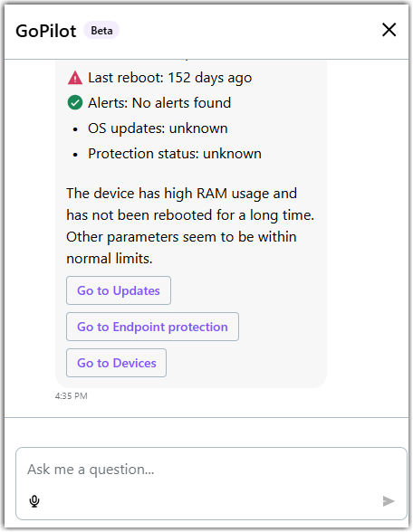Image resolution: width=413 pixels, height=532 pixels.
Task: Click the Beta badge
Action: pos(101,31)
